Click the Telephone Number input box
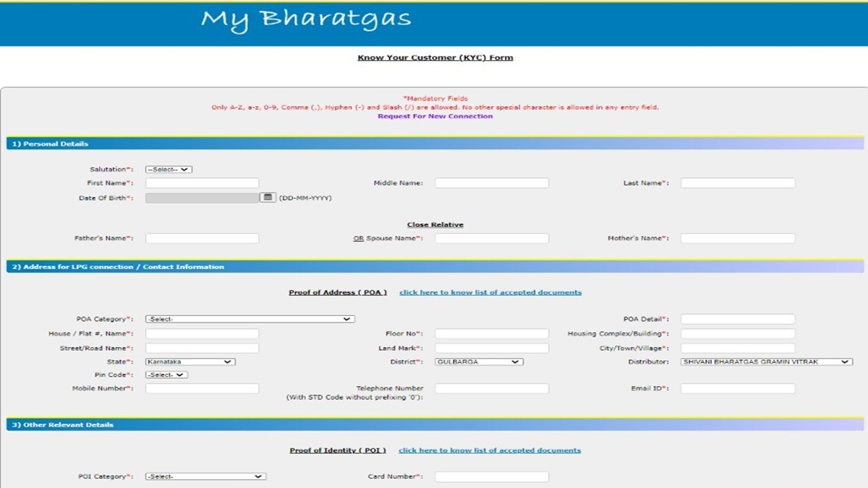868x488 pixels. coord(492,389)
